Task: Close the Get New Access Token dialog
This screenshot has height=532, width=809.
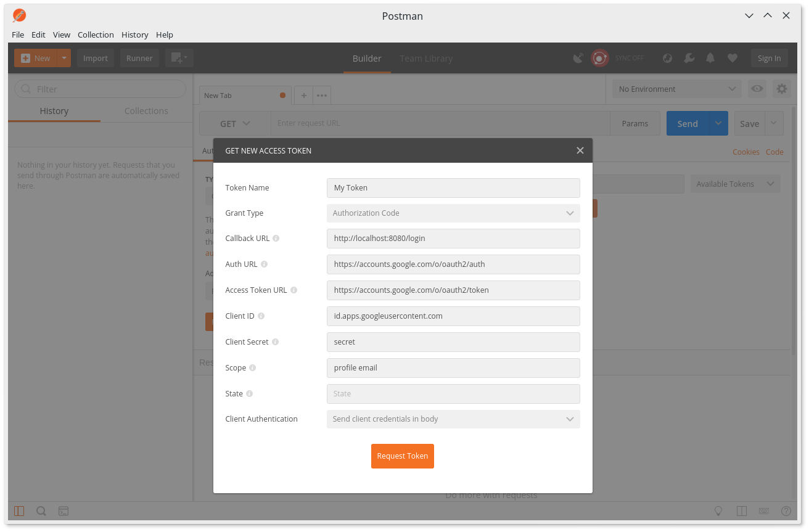Action: click(x=580, y=150)
